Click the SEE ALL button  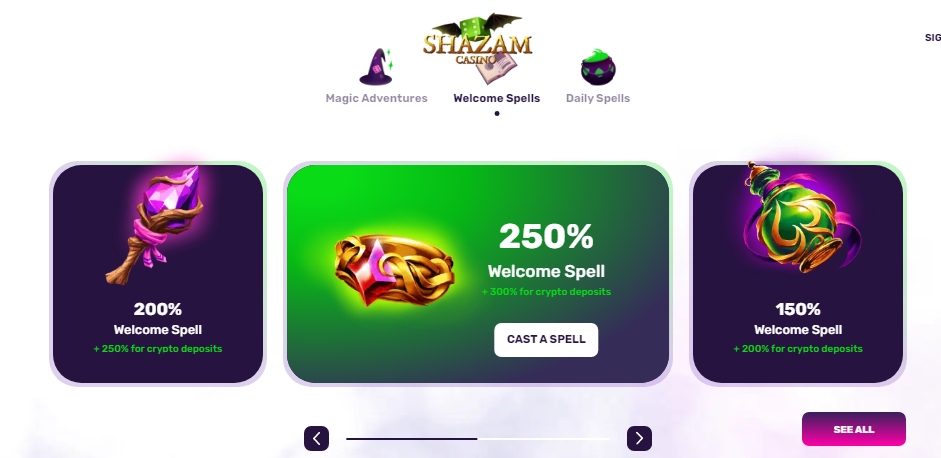coord(853,429)
